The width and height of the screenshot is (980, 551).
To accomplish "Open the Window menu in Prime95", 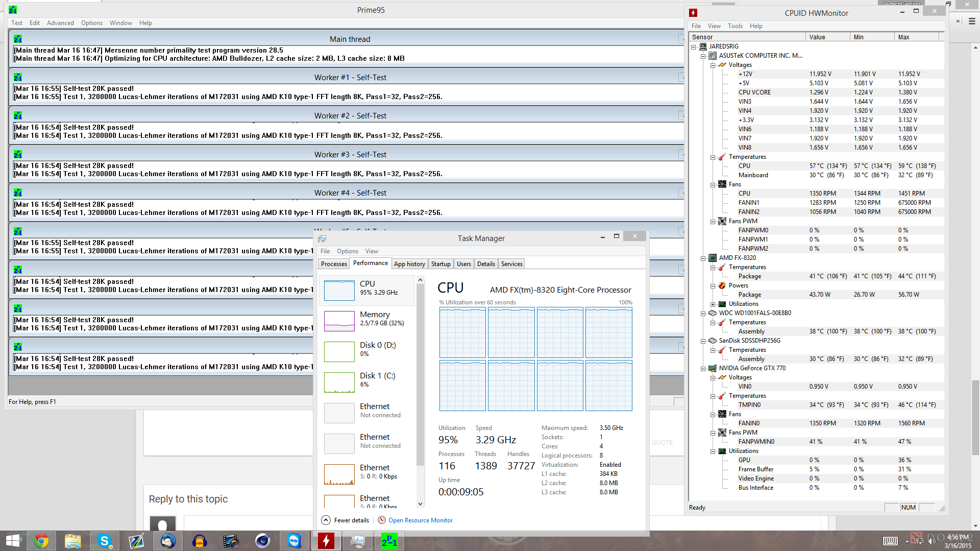I will pos(121,23).
